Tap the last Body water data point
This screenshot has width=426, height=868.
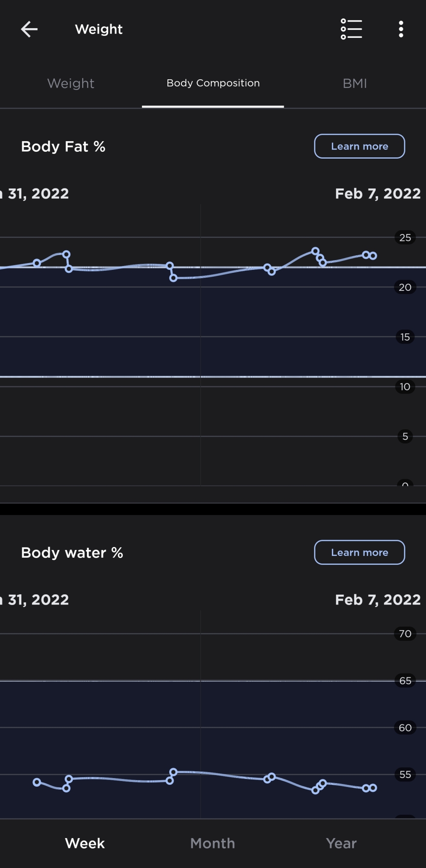click(373, 788)
